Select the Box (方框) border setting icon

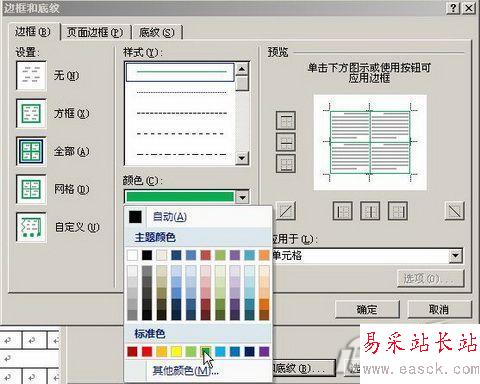[31, 113]
